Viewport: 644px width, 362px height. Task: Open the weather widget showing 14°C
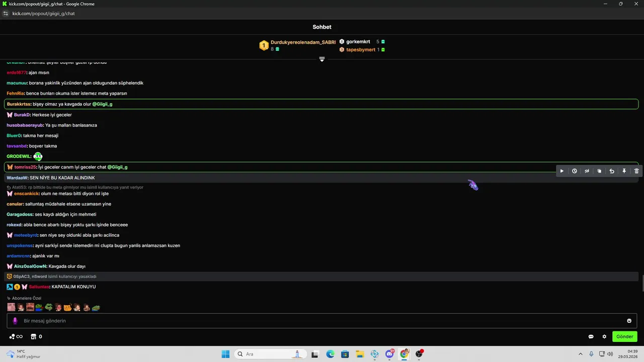(x=23, y=354)
